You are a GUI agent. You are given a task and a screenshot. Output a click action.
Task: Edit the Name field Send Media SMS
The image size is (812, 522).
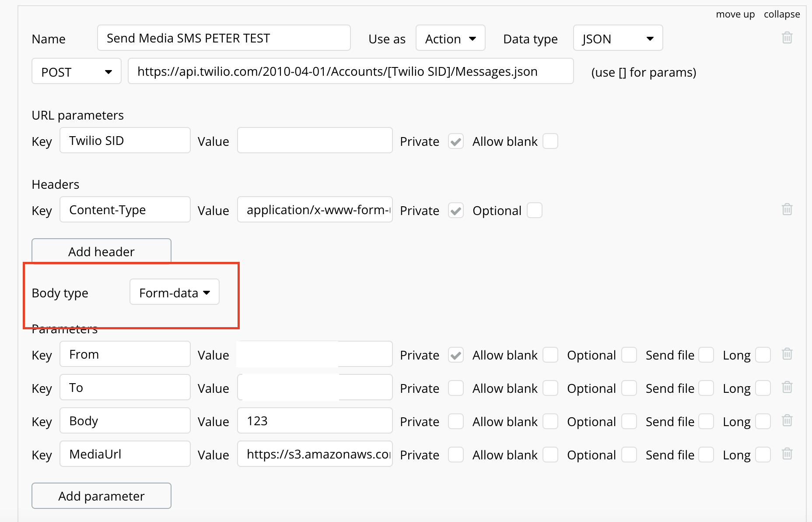(x=224, y=38)
